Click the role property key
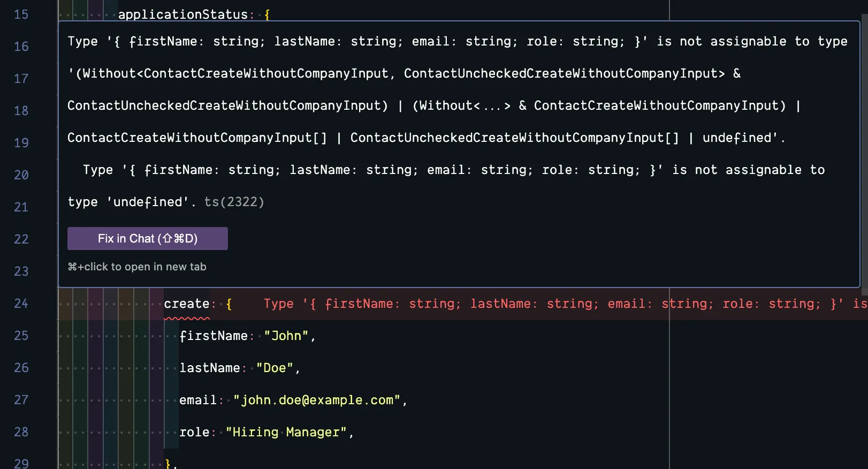The image size is (868, 469). (194, 433)
